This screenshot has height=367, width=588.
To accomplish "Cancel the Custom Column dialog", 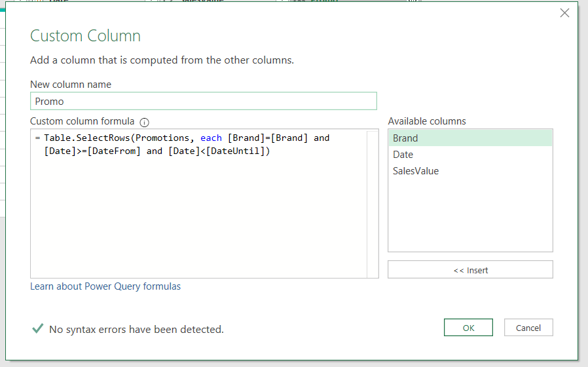I will tap(528, 328).
